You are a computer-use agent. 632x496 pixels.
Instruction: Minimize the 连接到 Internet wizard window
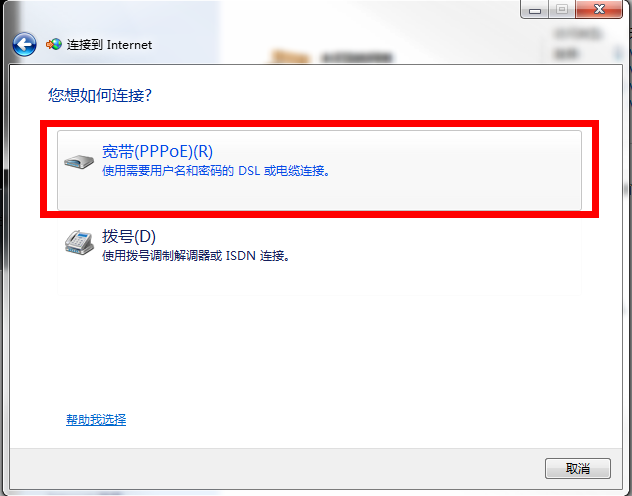[534, 9]
